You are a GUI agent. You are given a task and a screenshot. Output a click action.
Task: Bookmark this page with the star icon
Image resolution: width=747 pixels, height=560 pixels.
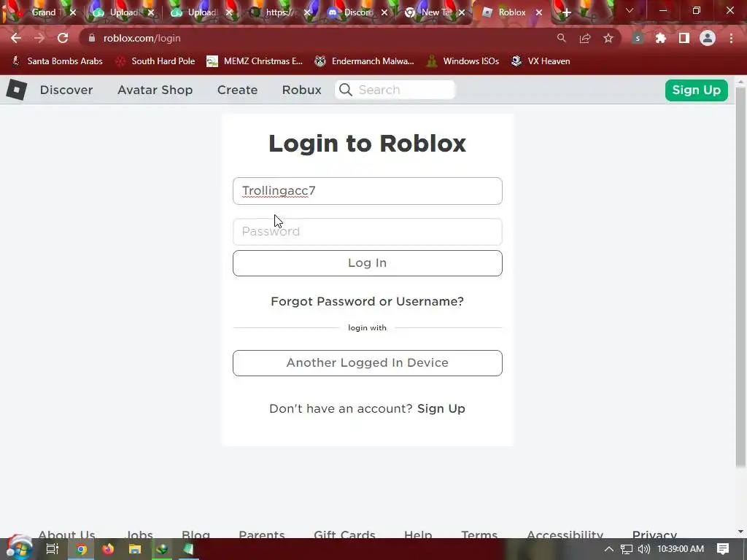pos(608,38)
